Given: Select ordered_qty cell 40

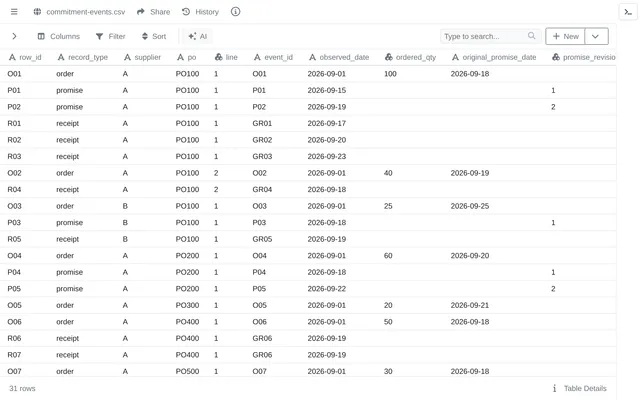Looking at the screenshot, I should [x=388, y=173].
